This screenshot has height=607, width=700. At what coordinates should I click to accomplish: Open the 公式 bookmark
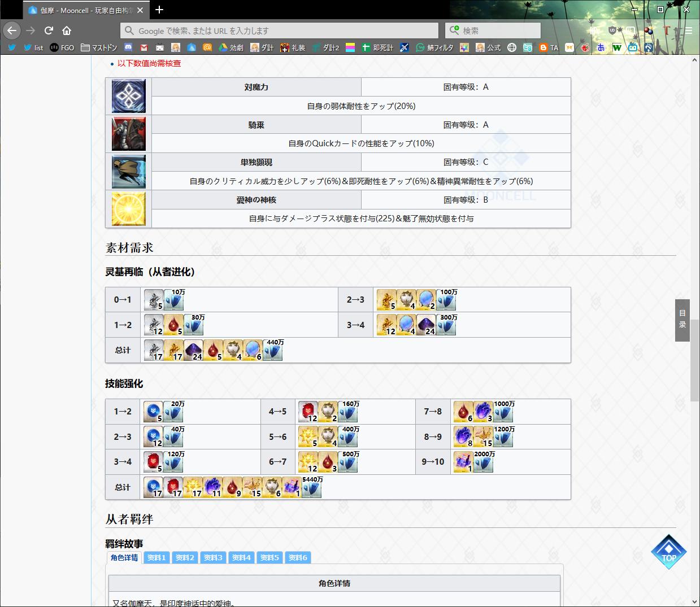tap(488, 47)
